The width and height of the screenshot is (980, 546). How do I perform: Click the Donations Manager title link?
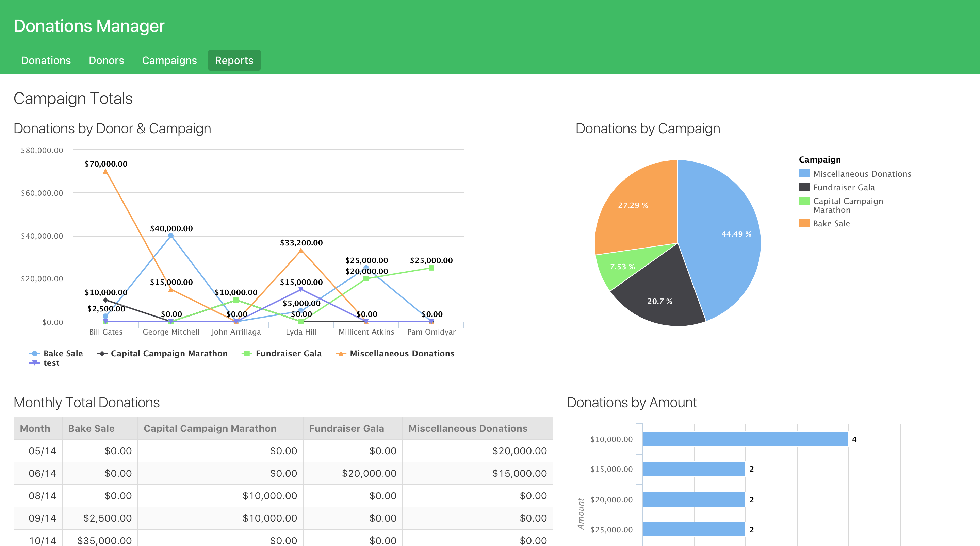88,26
